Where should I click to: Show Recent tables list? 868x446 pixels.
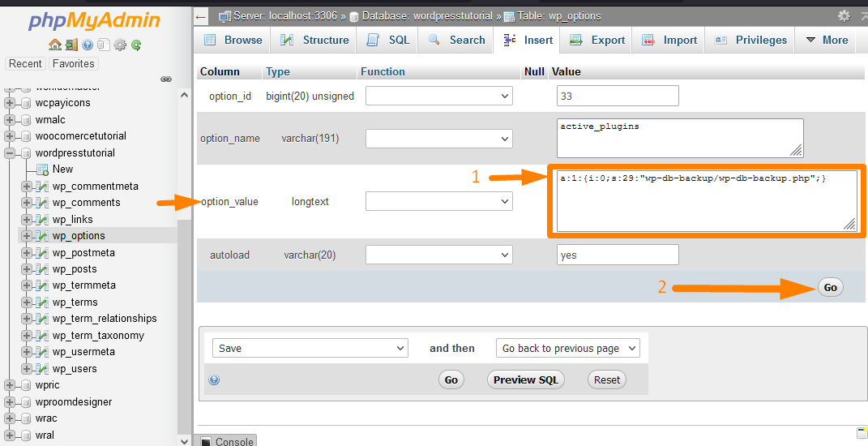coord(25,64)
